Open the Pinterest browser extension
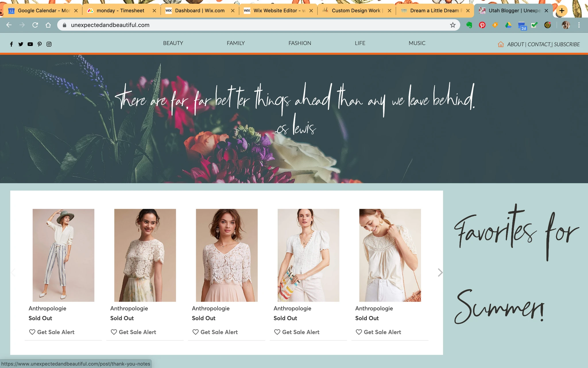Screen dimensions: 588x368 (x=482, y=25)
